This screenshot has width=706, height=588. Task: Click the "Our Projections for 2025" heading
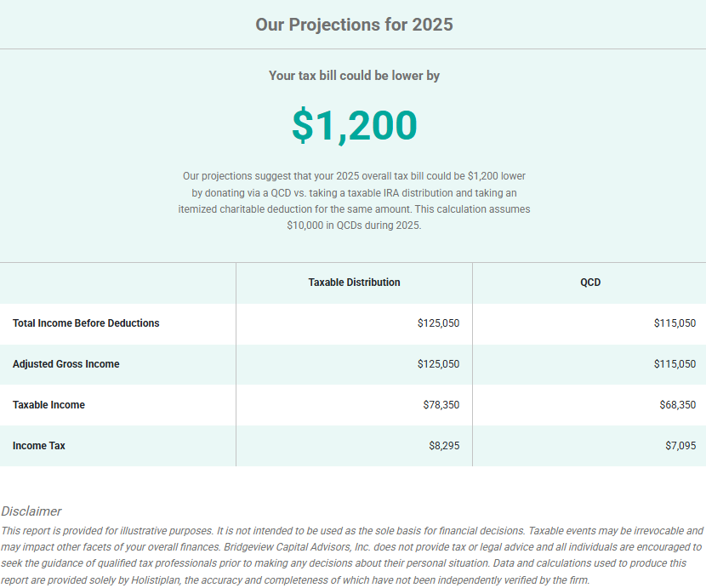click(354, 25)
